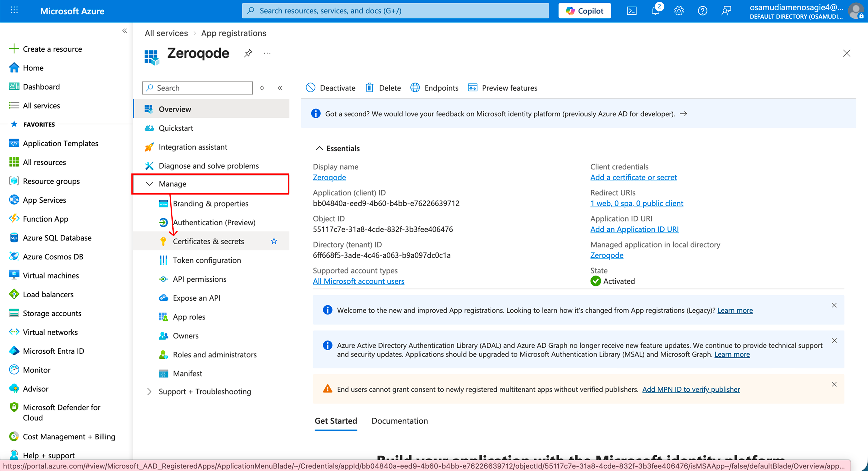The image size is (868, 471).
Task: Dismiss the ADAL deprecation notice
Action: click(x=834, y=340)
